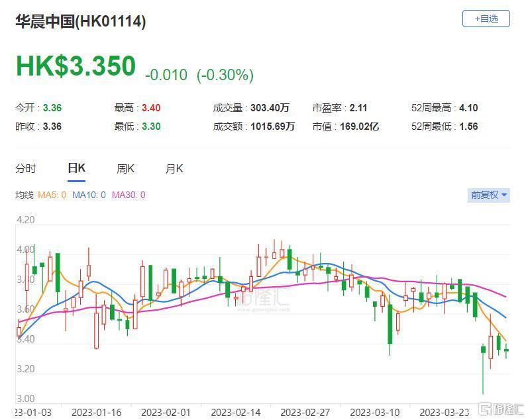Click the current price HK$3.350
This screenshot has height=420, width=528.
76,66
